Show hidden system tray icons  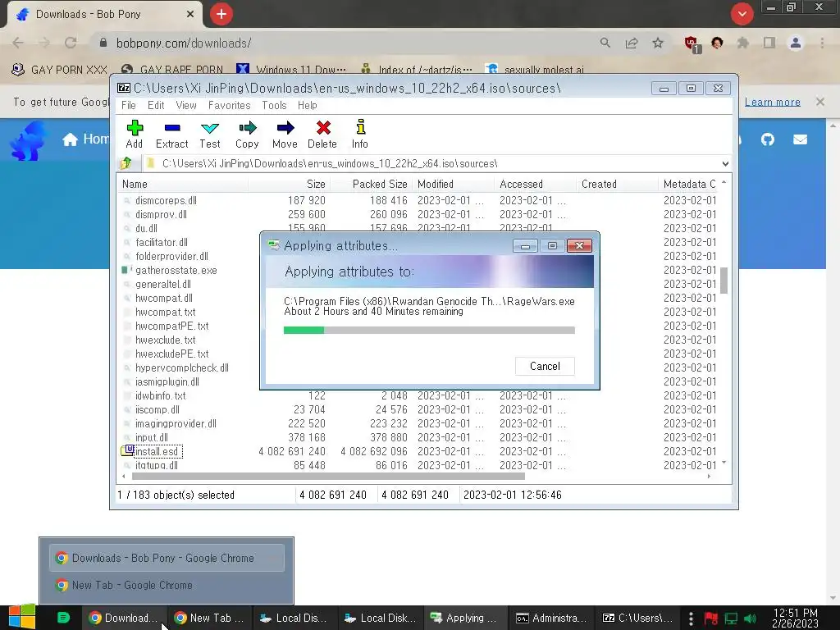coord(691,618)
